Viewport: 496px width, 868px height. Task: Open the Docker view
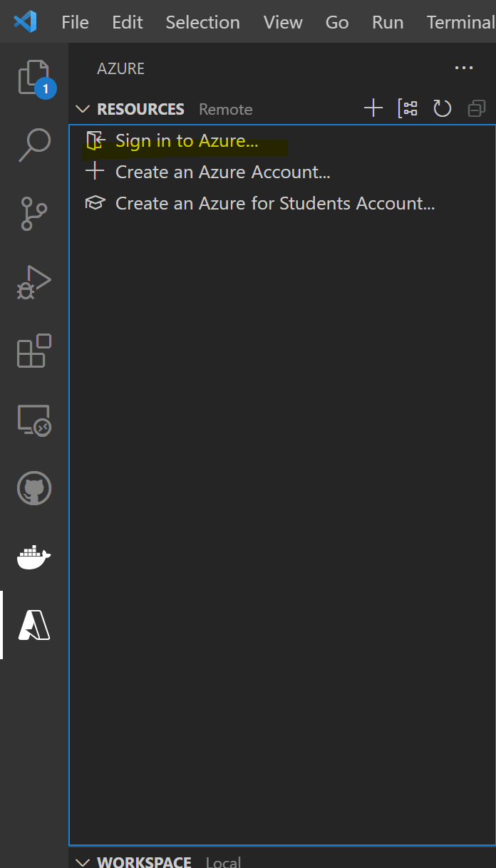(34, 557)
